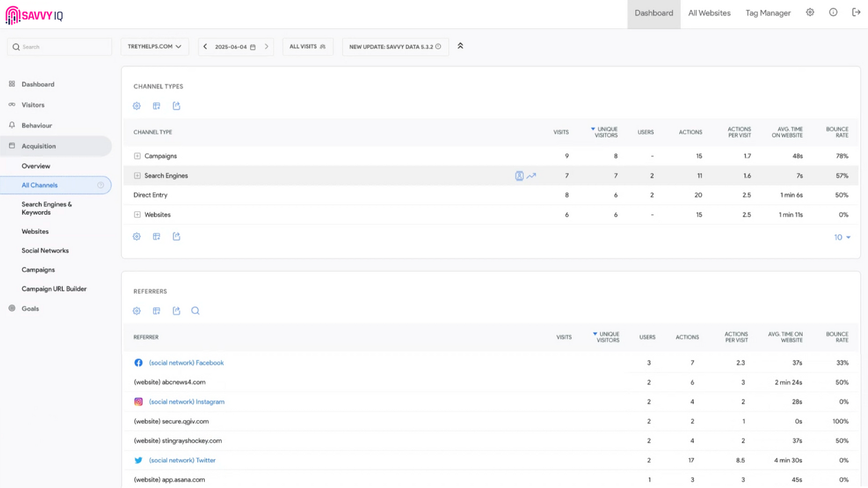The width and height of the screenshot is (868, 488).
Task: Click the Referrers search magnifier icon
Action: point(196,311)
